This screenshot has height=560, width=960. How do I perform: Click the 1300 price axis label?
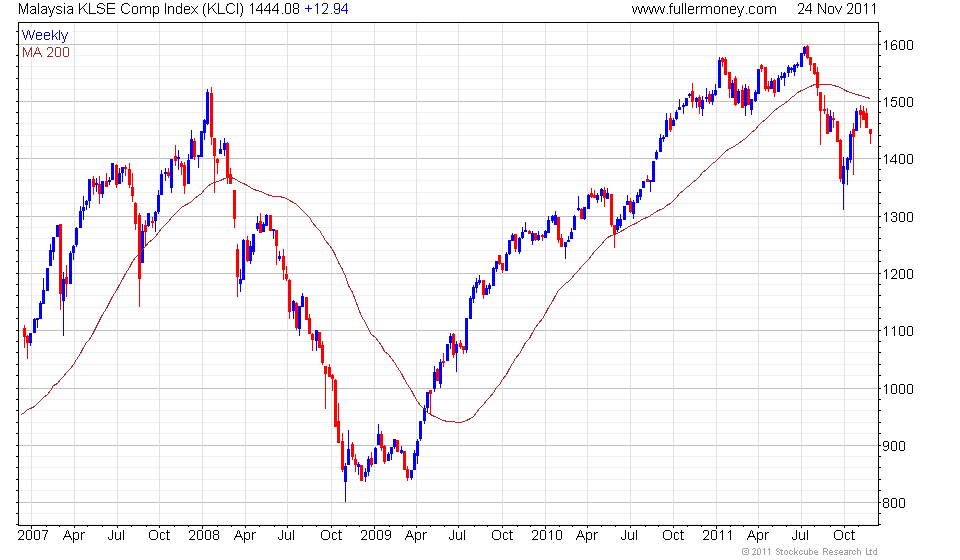(898, 217)
